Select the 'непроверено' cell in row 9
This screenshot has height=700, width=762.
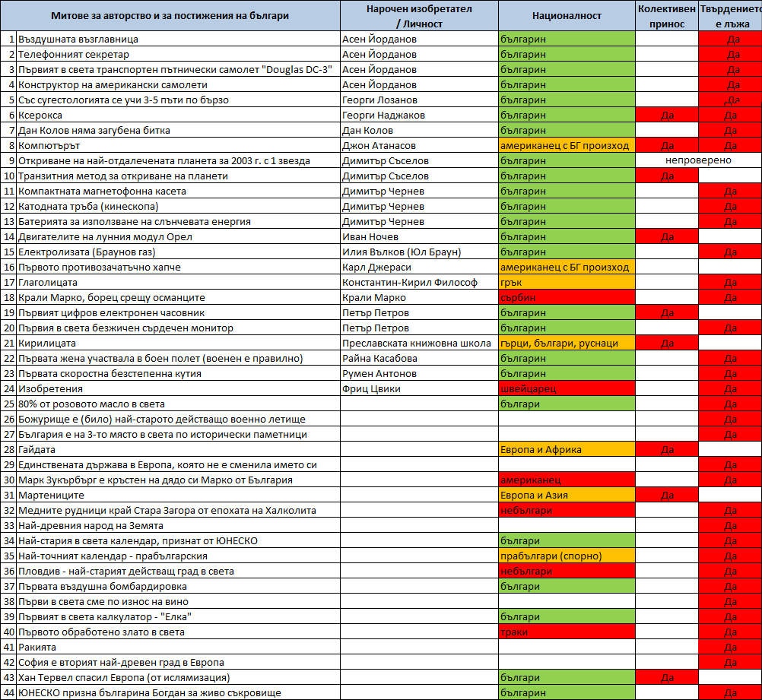click(698, 160)
